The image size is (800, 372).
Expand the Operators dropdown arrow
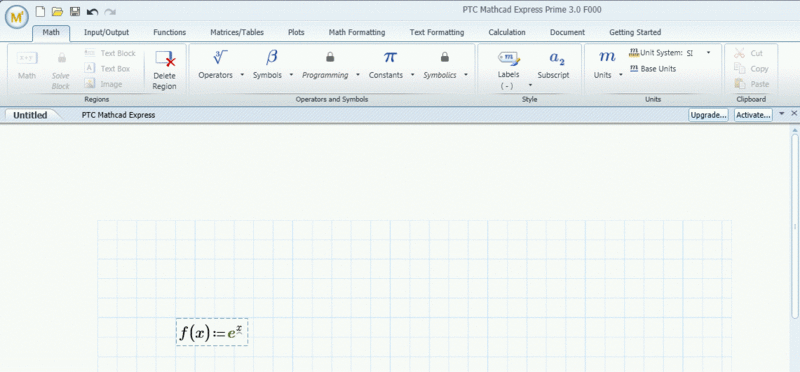[241, 75]
